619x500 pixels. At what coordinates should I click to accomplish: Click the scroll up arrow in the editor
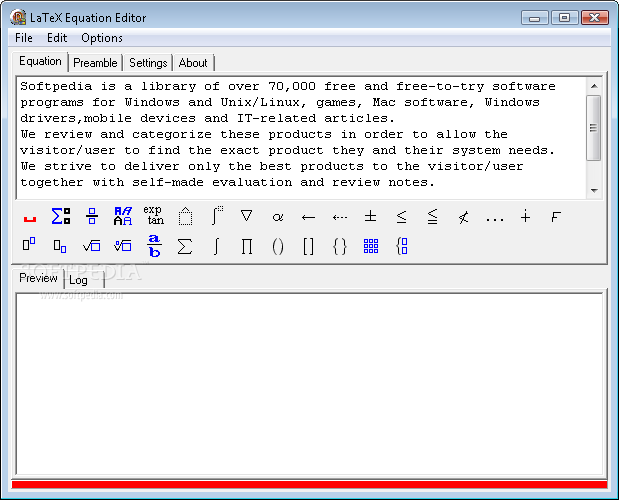(x=594, y=86)
